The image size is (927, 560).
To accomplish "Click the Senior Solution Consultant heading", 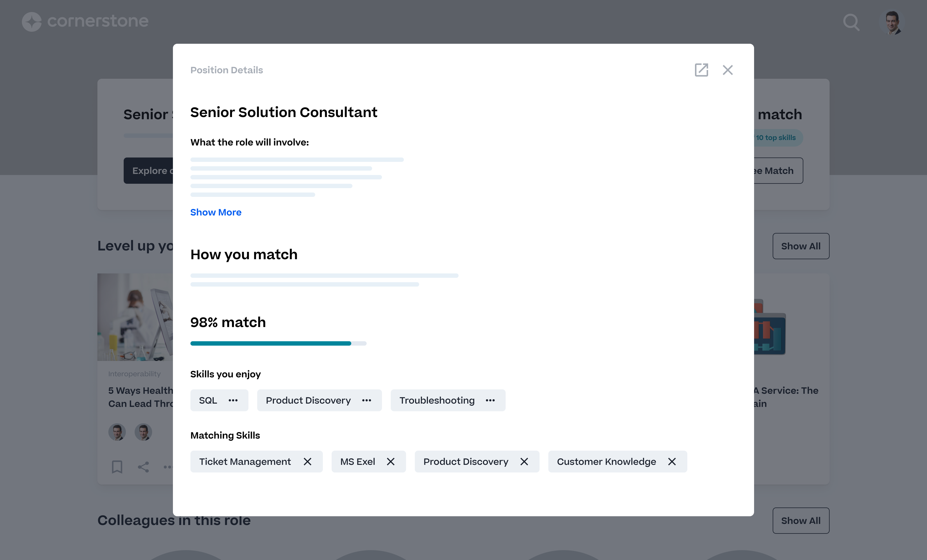I will (x=283, y=112).
